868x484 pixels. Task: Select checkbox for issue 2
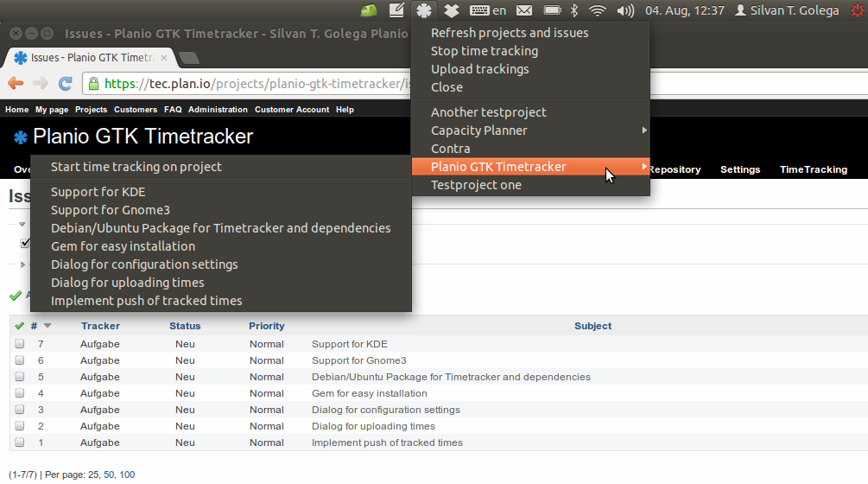click(20, 426)
